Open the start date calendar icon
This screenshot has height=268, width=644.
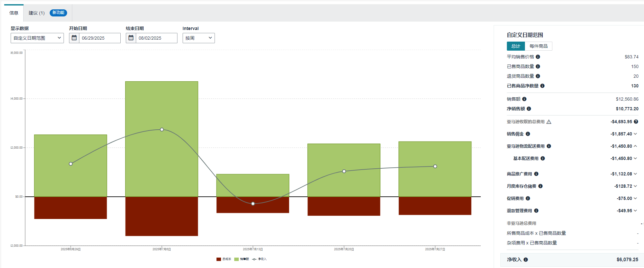click(x=74, y=38)
